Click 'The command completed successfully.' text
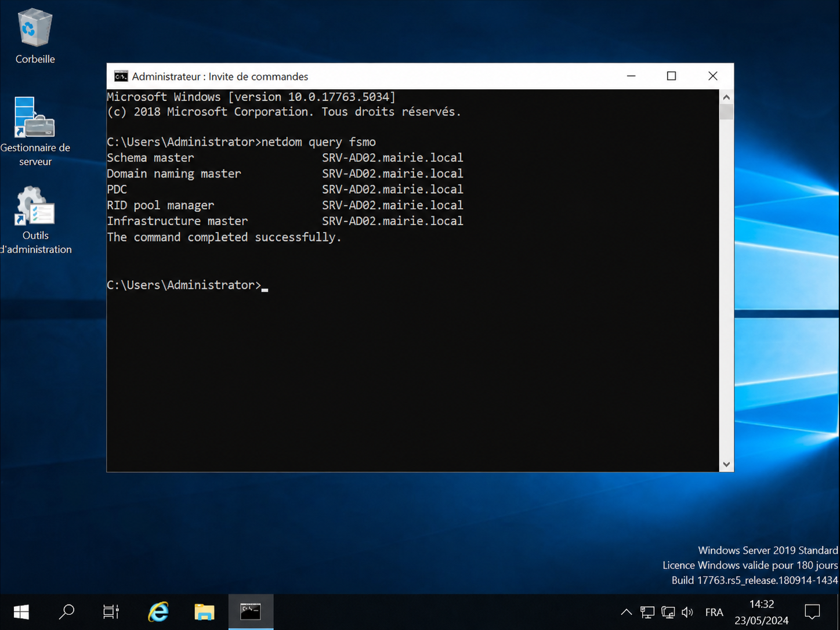Image resolution: width=840 pixels, height=630 pixels. (x=224, y=237)
